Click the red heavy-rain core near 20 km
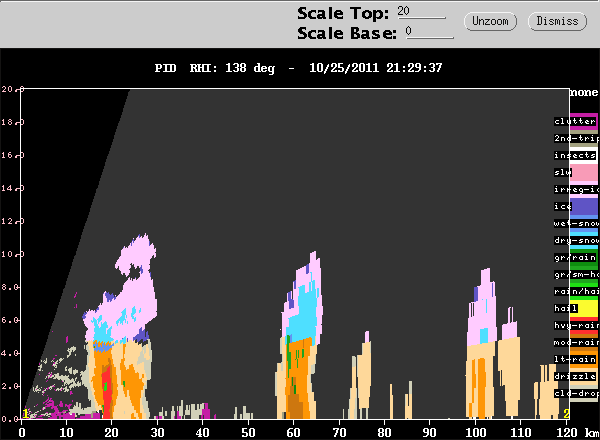The height and width of the screenshot is (440, 600). (x=107, y=392)
